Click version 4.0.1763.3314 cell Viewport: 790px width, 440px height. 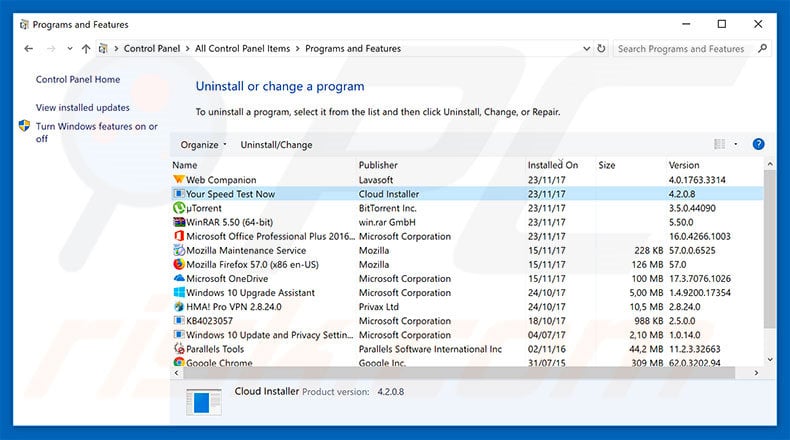[697, 179]
